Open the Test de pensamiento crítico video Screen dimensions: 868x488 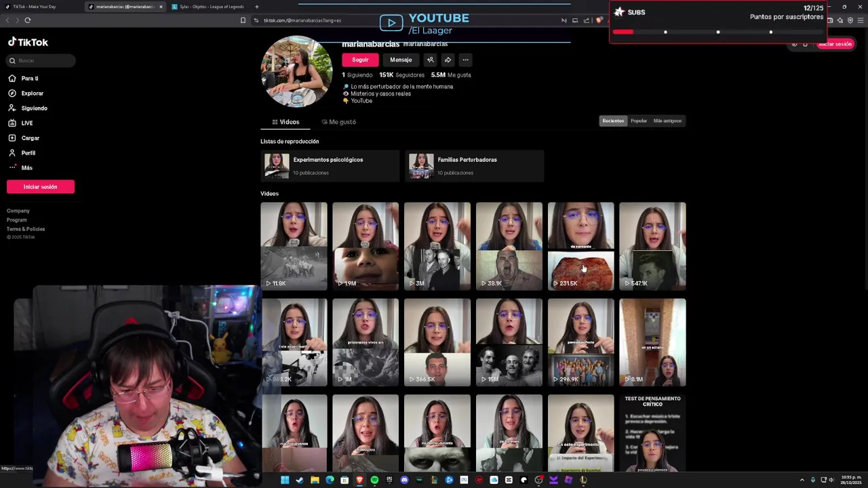[652, 434]
